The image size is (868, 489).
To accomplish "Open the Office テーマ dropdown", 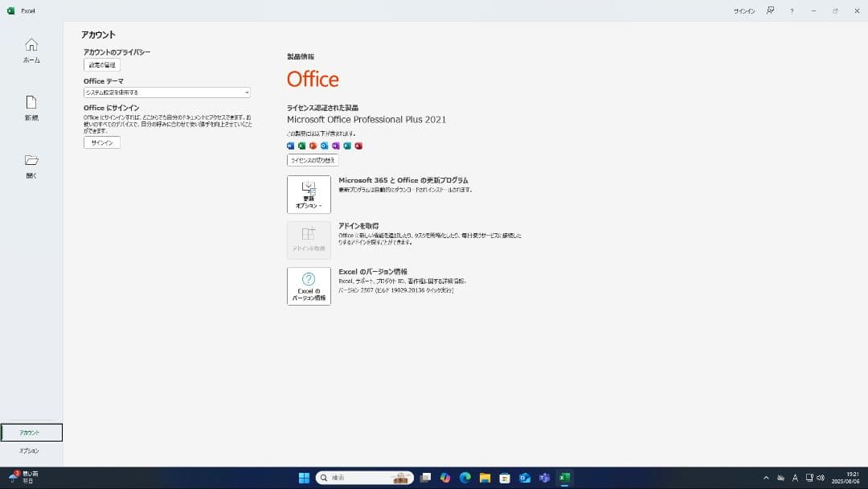I will pos(247,92).
